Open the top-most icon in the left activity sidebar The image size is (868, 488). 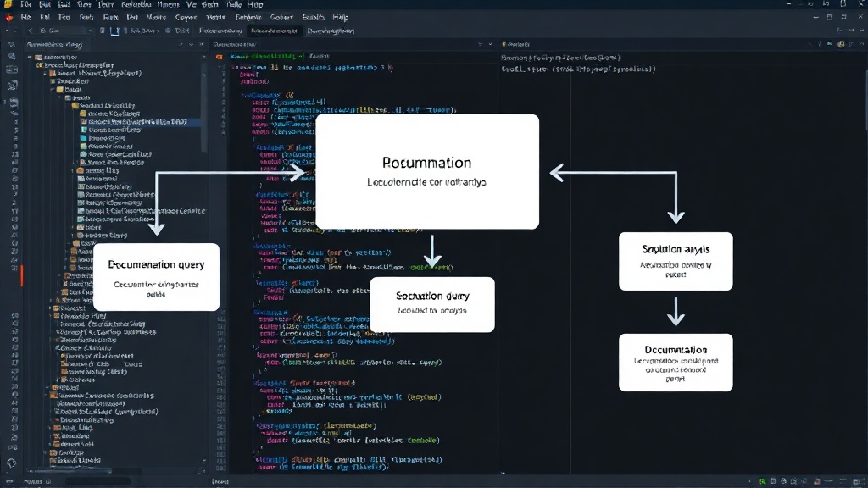pyautogui.click(x=12, y=45)
